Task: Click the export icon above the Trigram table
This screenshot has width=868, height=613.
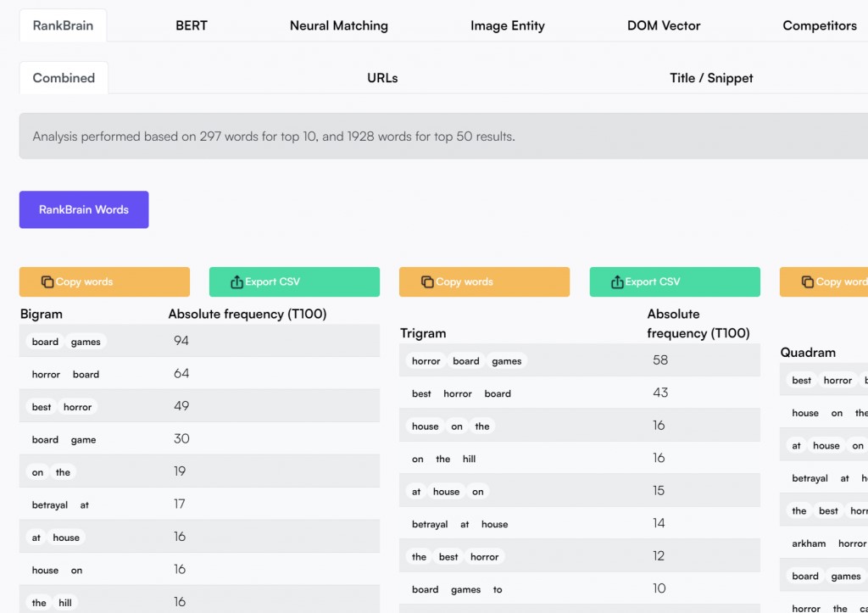Action: [617, 282]
